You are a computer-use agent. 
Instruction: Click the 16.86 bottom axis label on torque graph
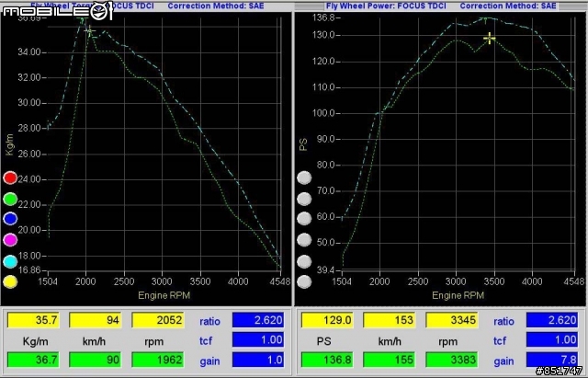[x=29, y=269]
